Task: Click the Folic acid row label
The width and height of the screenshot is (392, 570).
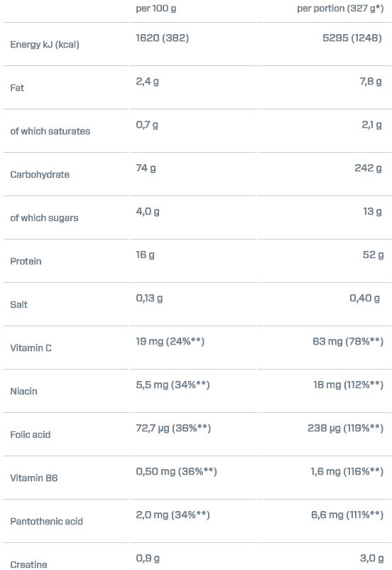Action: pos(30,435)
